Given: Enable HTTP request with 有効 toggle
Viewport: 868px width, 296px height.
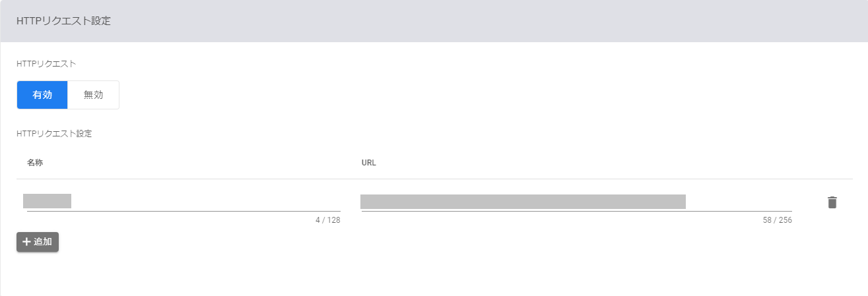Looking at the screenshot, I should click(42, 95).
